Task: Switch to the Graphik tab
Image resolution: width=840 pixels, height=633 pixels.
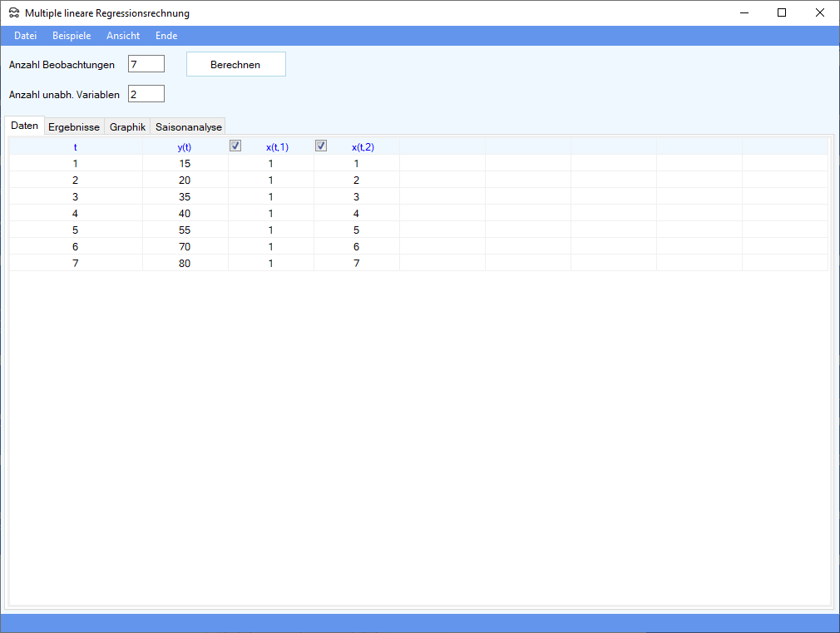Action: [127, 127]
